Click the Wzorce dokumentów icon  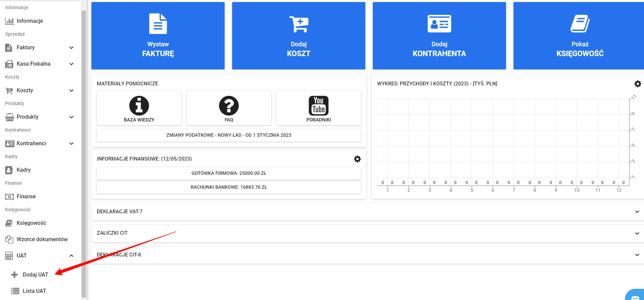click(9, 239)
